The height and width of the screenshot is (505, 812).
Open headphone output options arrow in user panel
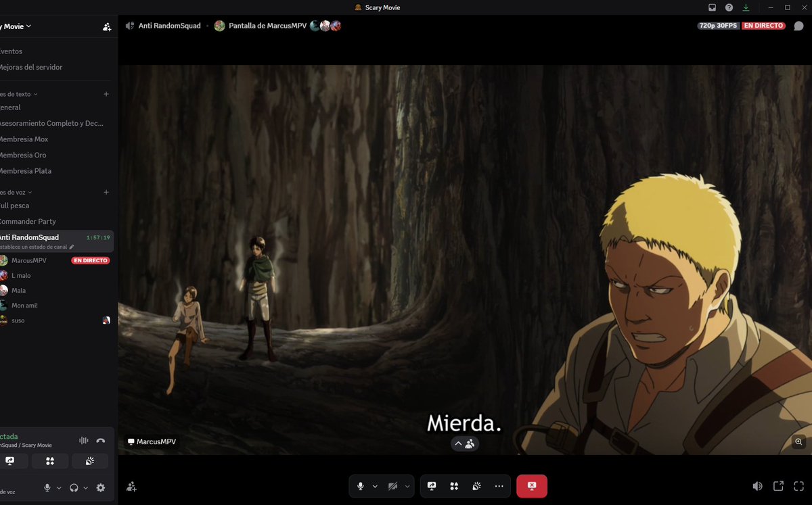pos(85,488)
